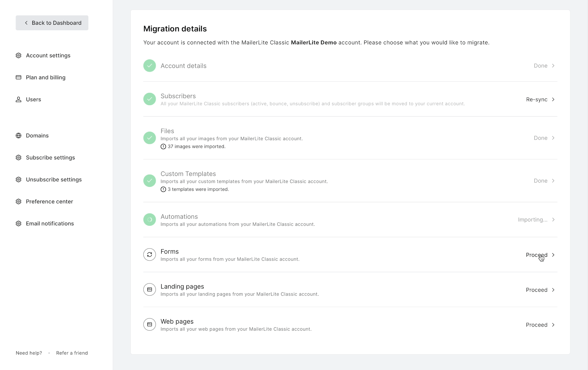Click the Web pages row icon
Image resolution: width=588 pixels, height=370 pixels.
tap(149, 325)
